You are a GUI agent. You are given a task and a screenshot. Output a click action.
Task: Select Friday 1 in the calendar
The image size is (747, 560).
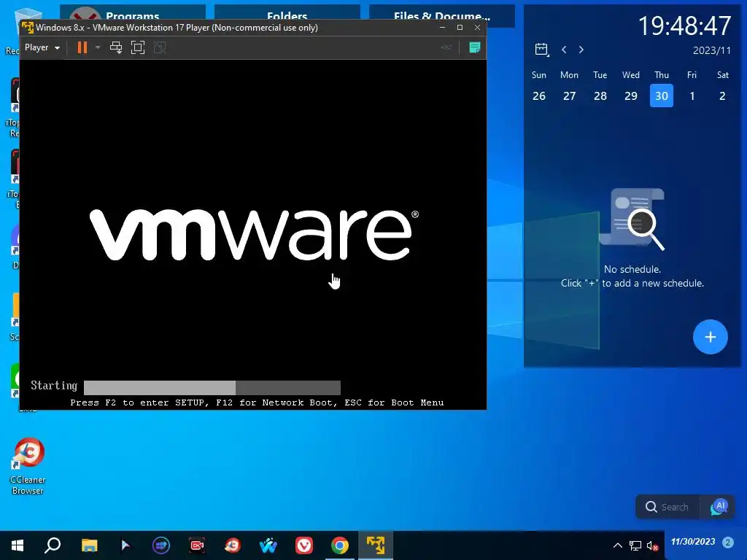pyautogui.click(x=692, y=96)
